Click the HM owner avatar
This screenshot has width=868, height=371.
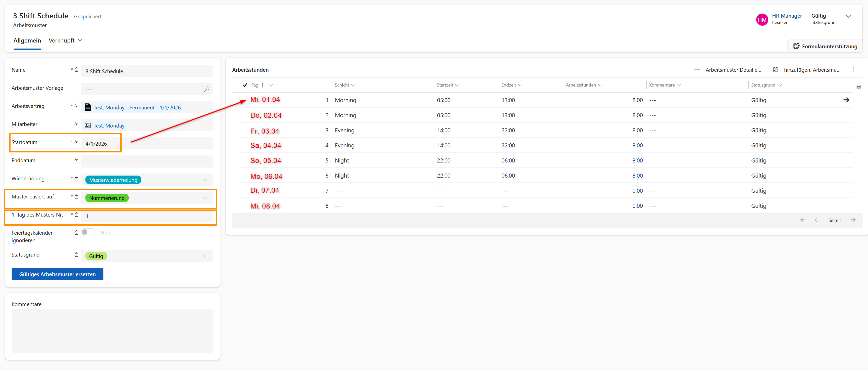pos(762,20)
